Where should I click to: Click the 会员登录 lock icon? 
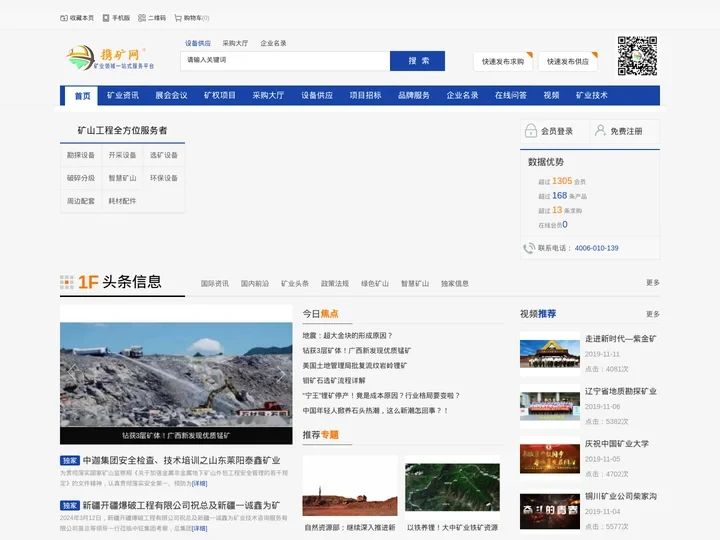531,131
